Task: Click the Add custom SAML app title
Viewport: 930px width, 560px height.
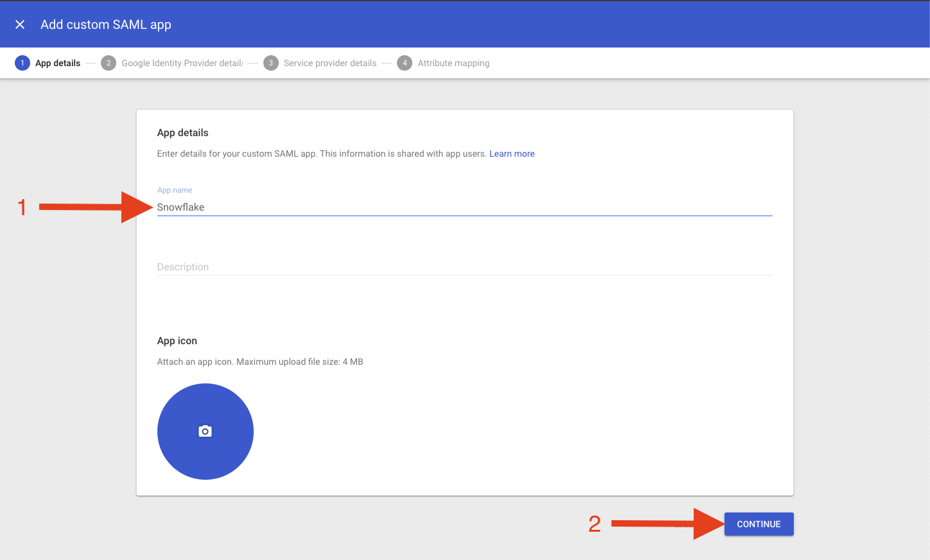Action: point(106,24)
